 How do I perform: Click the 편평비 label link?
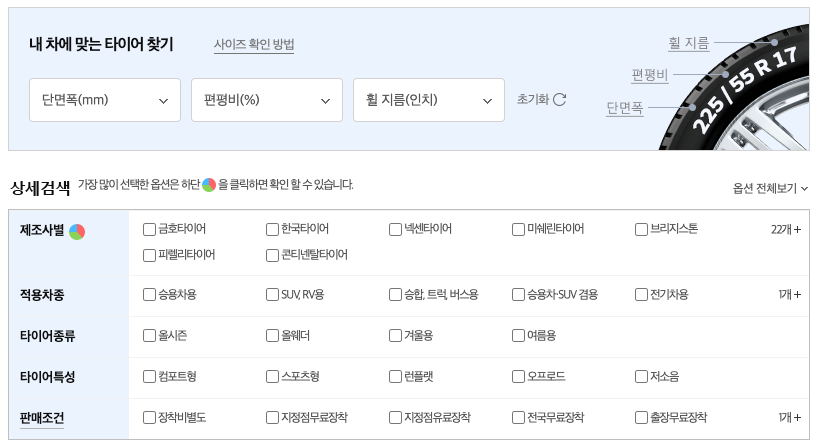650,75
